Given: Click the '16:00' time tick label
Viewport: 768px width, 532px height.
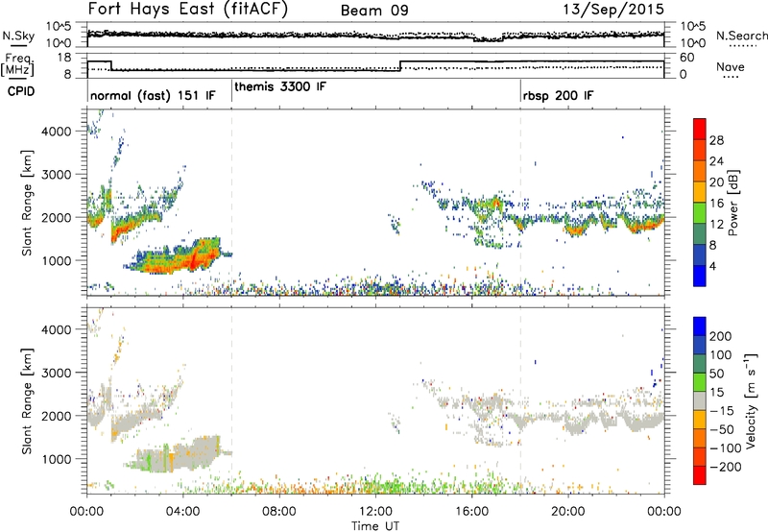Looking at the screenshot, I should [x=471, y=512].
